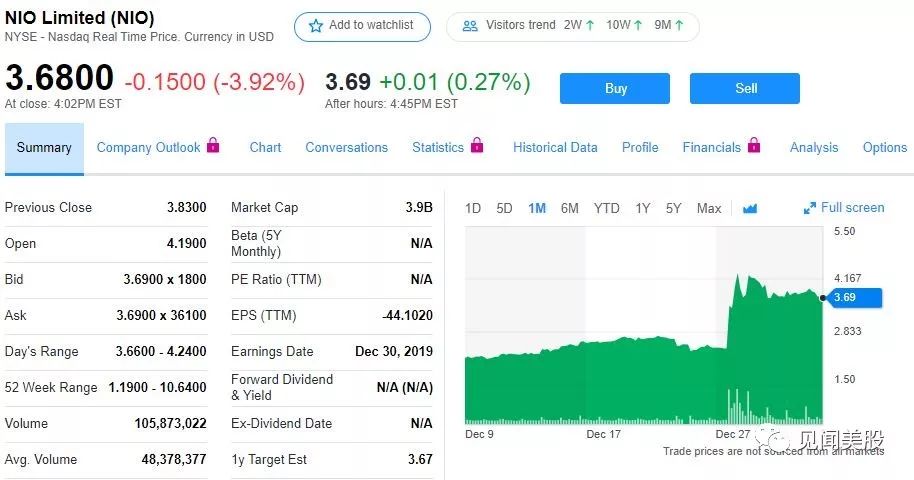Switch to the Analysis tab
Image resolution: width=914 pixels, height=480 pixels.
click(x=814, y=148)
